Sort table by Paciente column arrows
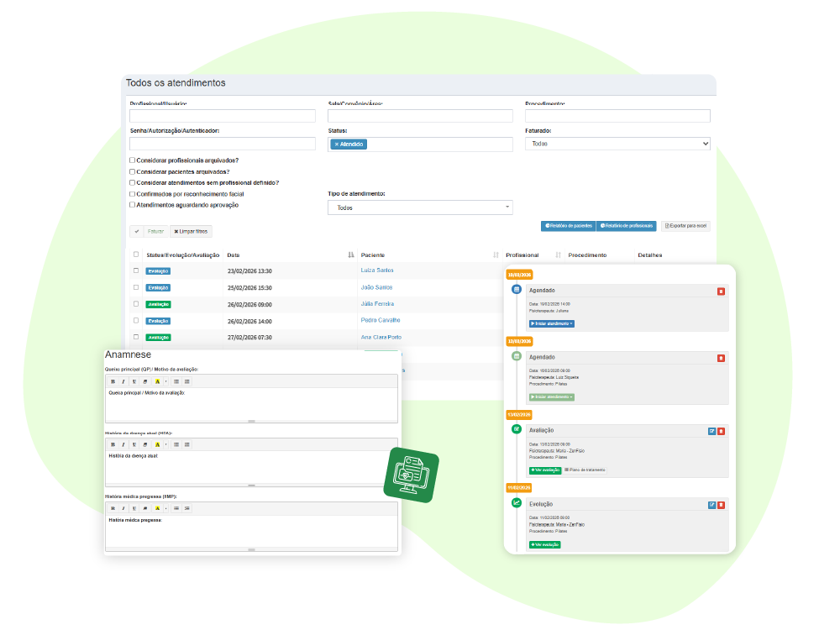Viewport: 840px width, 630px height. [x=496, y=255]
